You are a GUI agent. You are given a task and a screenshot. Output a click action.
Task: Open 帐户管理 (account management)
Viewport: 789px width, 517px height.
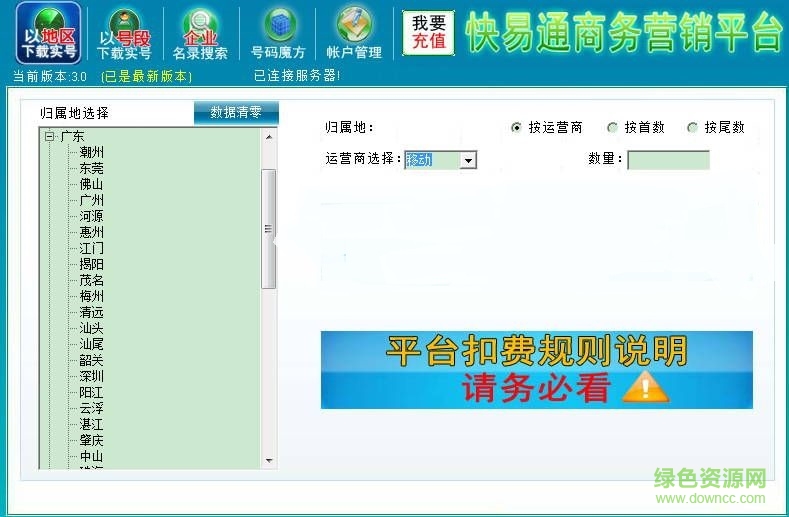coord(354,33)
